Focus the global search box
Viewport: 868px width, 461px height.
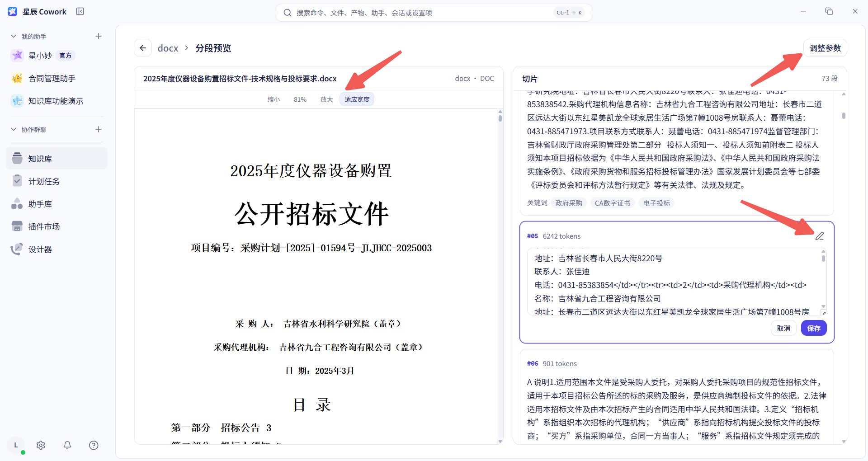click(434, 13)
